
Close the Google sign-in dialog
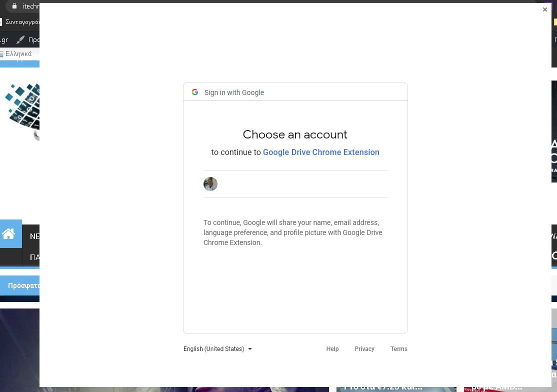click(x=544, y=9)
